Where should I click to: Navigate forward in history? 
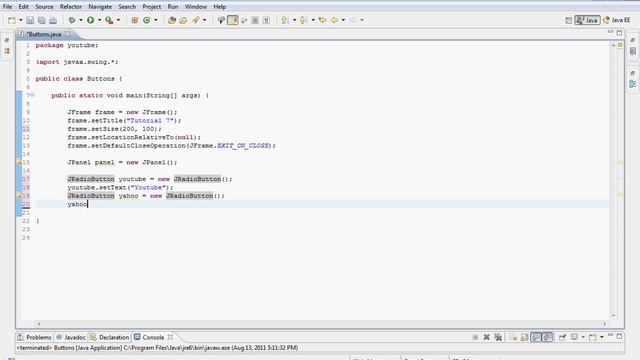pos(353,20)
